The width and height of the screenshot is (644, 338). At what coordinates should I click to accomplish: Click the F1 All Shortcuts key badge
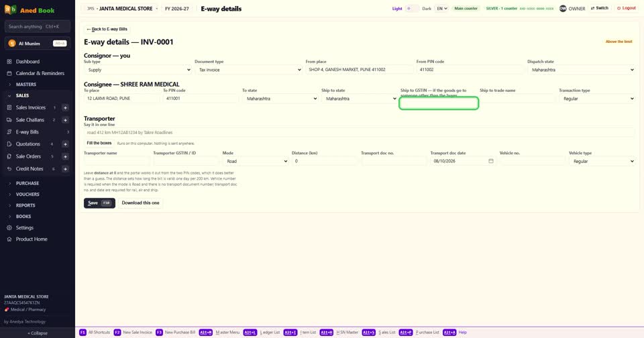[x=83, y=332]
